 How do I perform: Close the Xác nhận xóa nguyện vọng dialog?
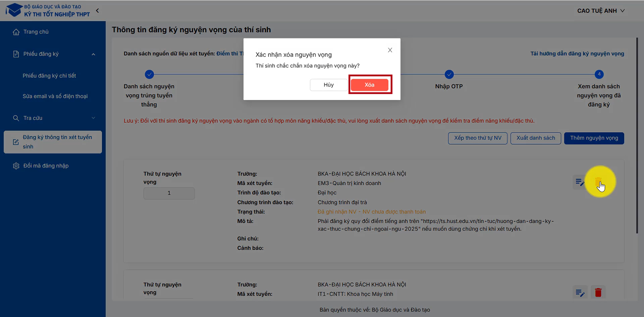(x=390, y=50)
